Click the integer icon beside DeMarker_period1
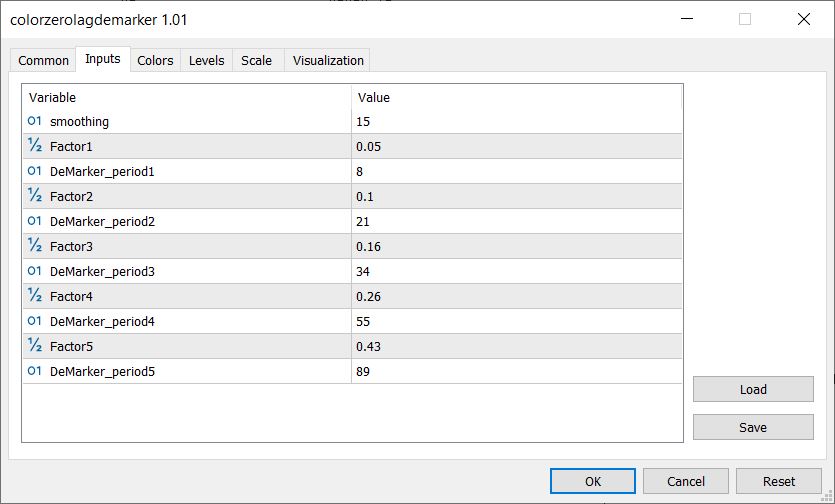835x504 pixels. [35, 171]
